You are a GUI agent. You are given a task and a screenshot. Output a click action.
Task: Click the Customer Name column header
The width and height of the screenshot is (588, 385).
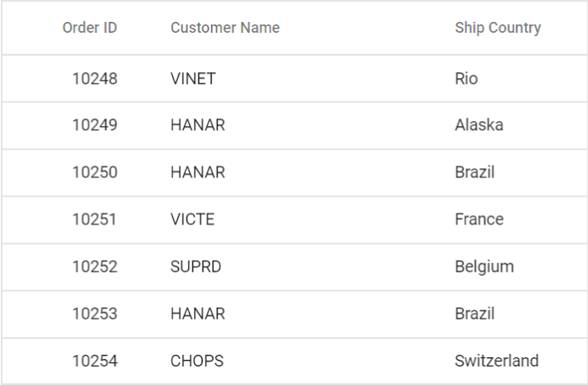pyautogui.click(x=225, y=28)
